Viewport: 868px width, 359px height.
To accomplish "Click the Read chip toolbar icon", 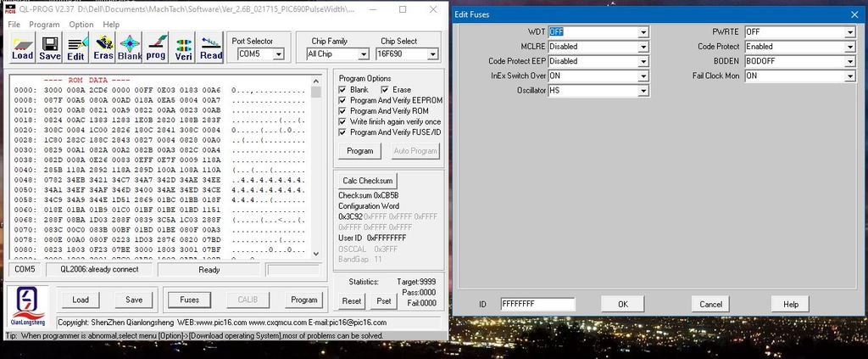I will [x=210, y=48].
